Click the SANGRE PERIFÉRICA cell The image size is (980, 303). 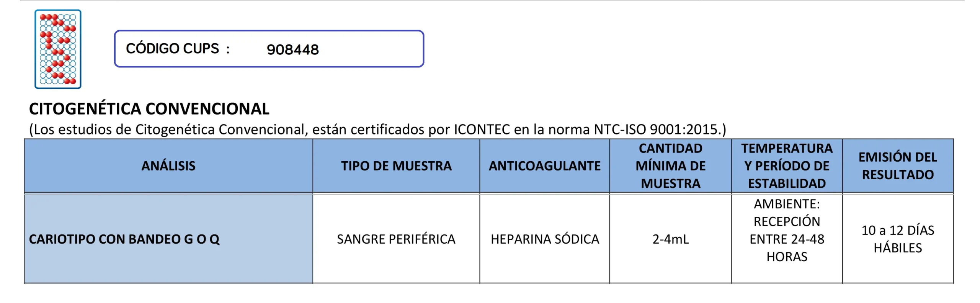(x=396, y=239)
